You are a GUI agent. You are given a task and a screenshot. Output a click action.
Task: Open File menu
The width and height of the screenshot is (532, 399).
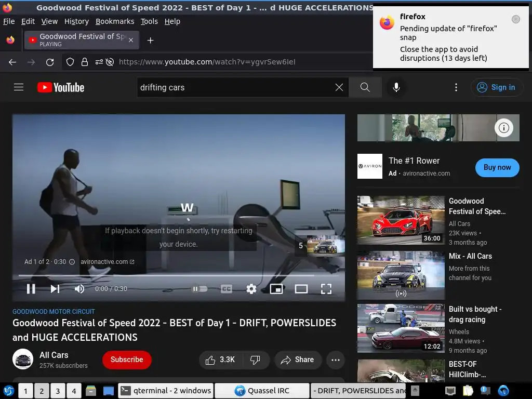pyautogui.click(x=9, y=21)
